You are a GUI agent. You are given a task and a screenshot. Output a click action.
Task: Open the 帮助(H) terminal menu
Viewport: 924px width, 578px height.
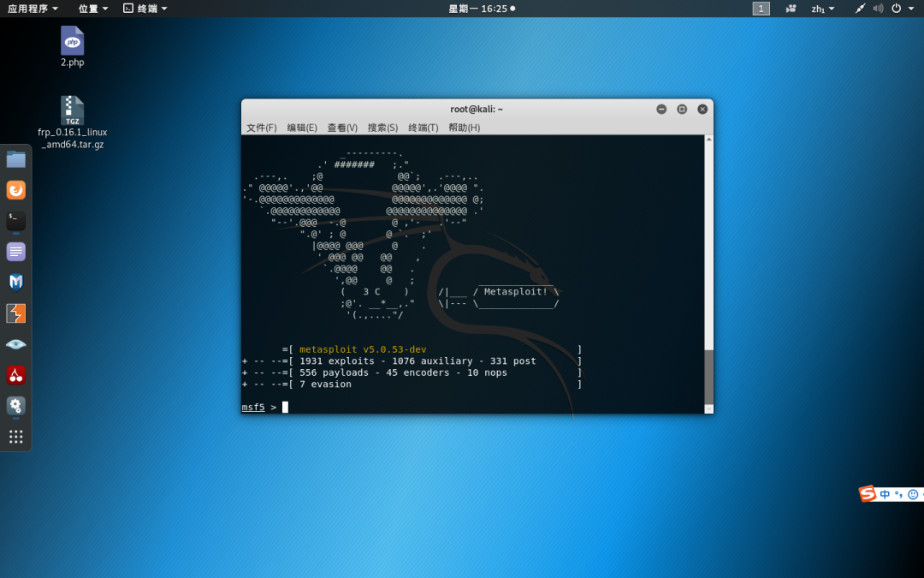click(x=464, y=128)
